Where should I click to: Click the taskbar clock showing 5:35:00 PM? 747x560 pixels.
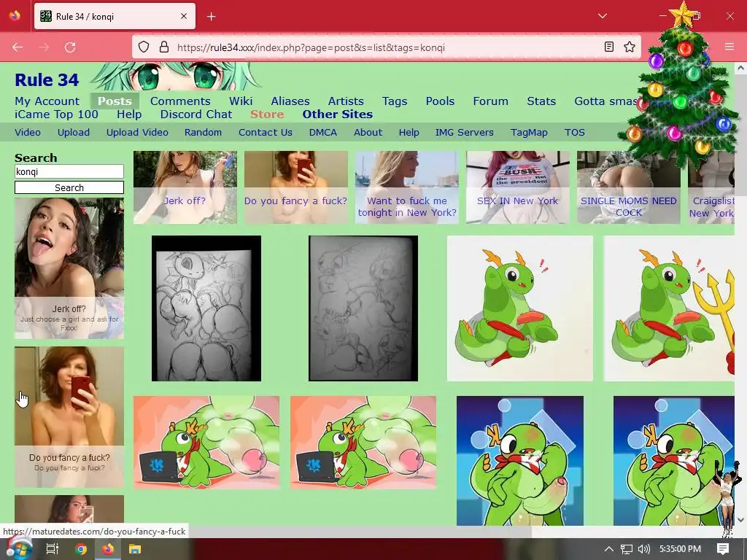click(x=681, y=549)
